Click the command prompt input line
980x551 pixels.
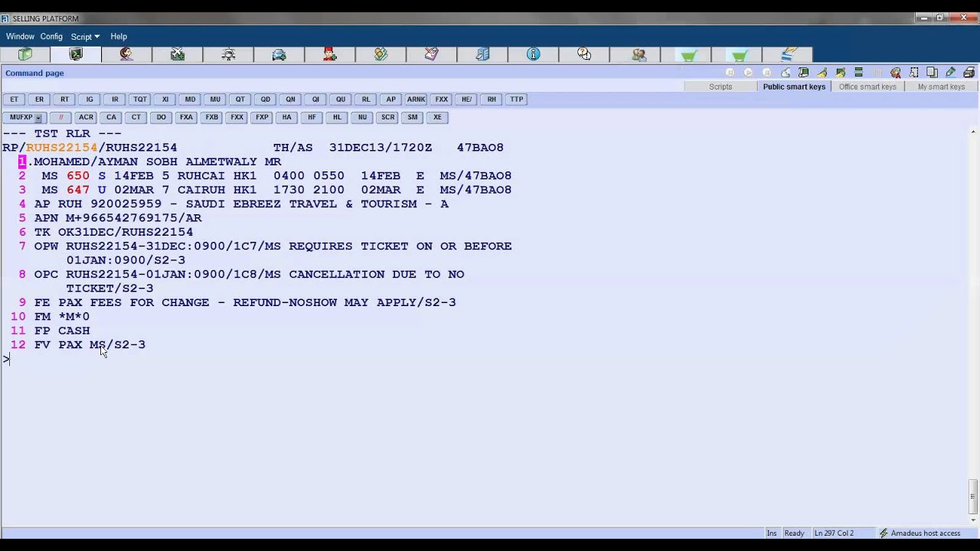(485, 359)
